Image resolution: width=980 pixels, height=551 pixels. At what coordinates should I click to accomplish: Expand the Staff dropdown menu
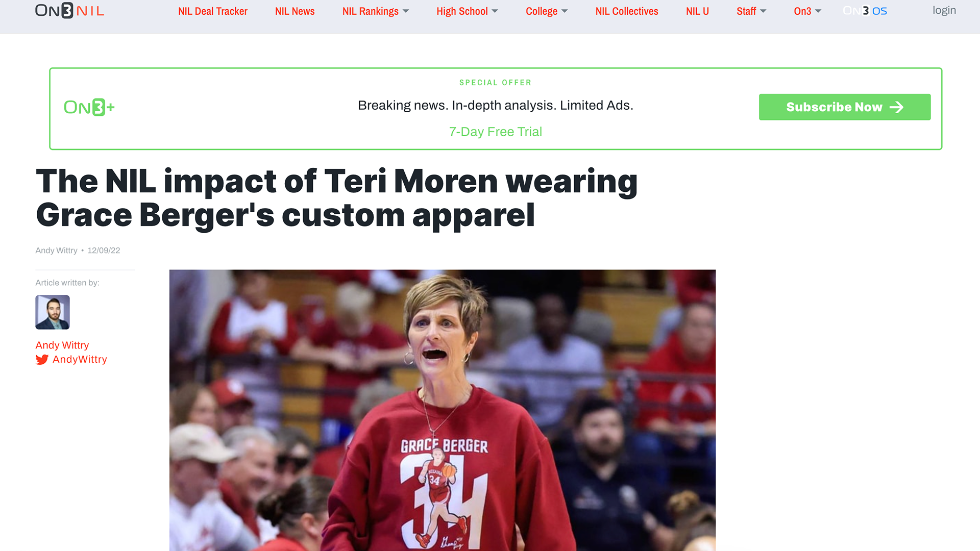751,11
